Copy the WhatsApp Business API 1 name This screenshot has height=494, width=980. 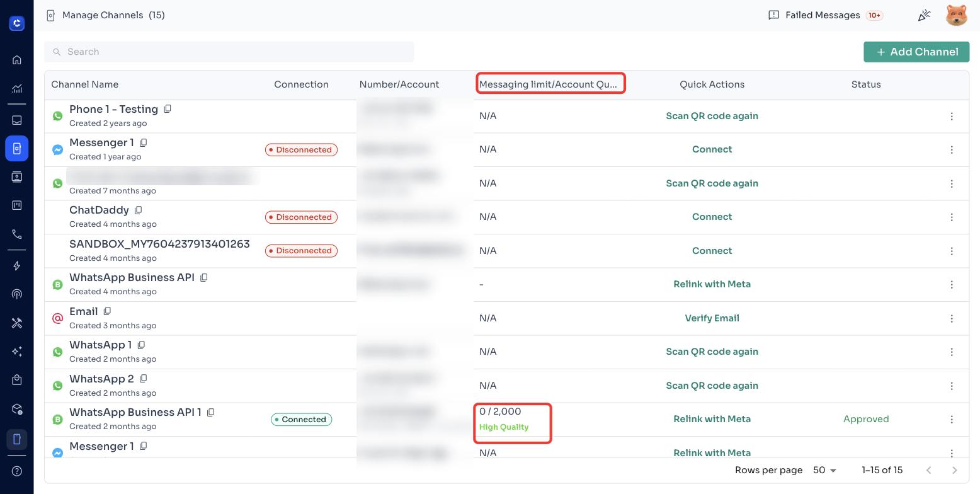(211, 412)
